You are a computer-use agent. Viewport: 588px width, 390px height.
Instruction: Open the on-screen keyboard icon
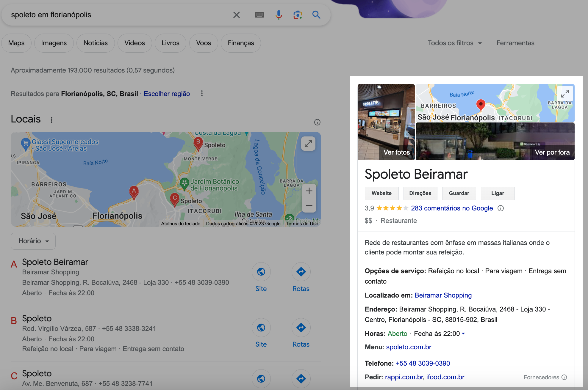(x=259, y=14)
